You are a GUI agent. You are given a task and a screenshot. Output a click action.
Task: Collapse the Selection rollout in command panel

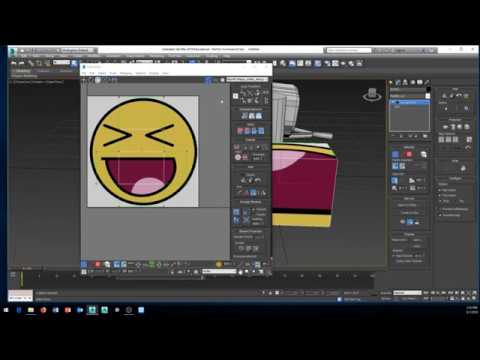[409, 147]
